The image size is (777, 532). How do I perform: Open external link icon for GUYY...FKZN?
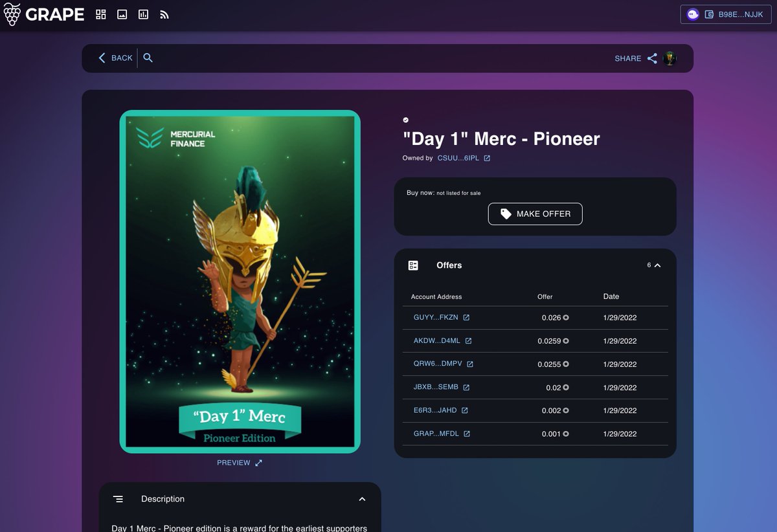[466, 318]
